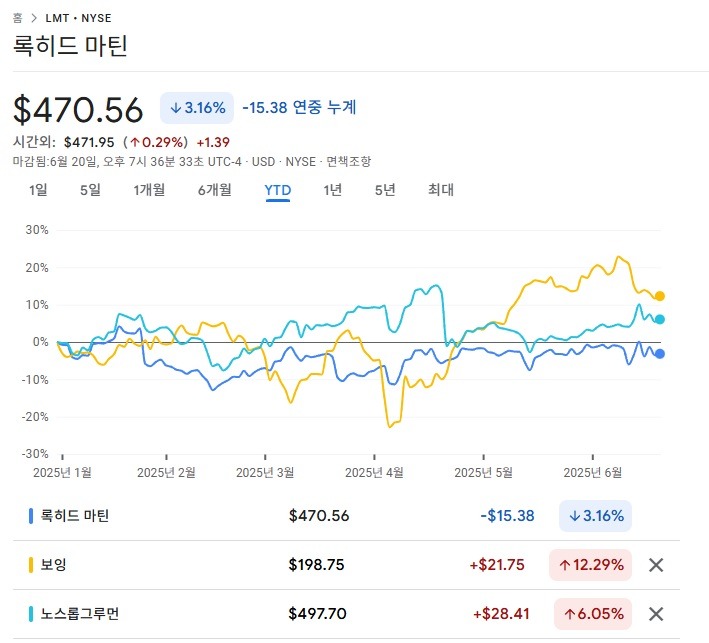Click the +$28.41 change value
Image resolution: width=709 pixels, height=643 pixels.
point(501,614)
